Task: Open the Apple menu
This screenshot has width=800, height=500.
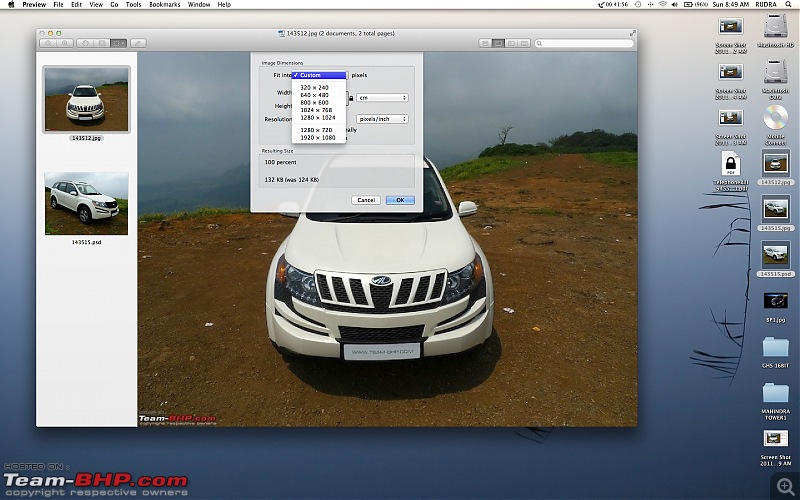Action: 11,4
